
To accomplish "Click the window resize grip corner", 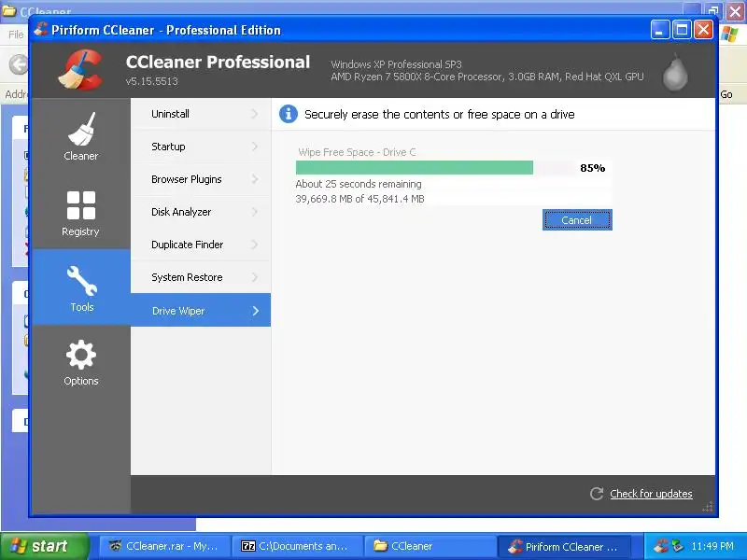I will (708, 507).
